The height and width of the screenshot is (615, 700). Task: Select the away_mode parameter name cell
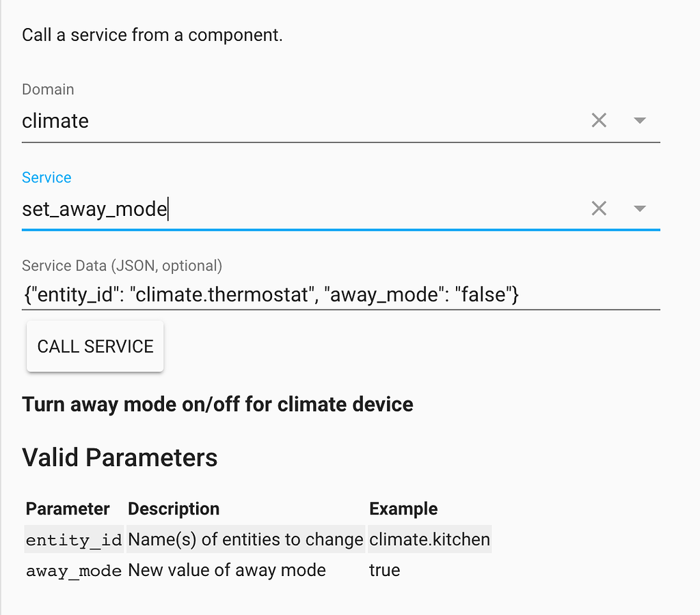tap(74, 571)
